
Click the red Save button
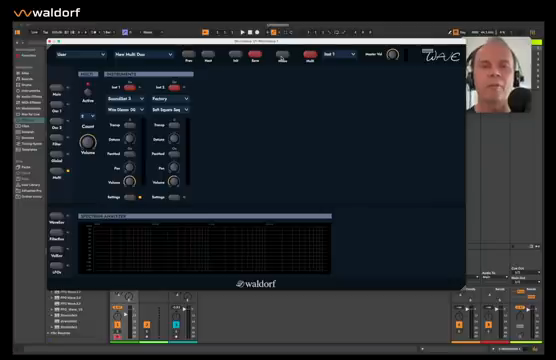tap(255, 54)
